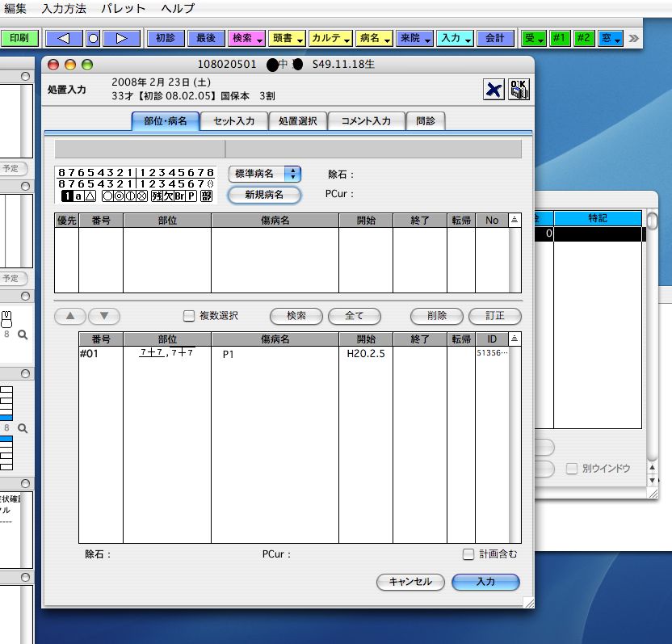Toggle the 計画含む checkbox
The width and height of the screenshot is (672, 644).
coord(468,554)
